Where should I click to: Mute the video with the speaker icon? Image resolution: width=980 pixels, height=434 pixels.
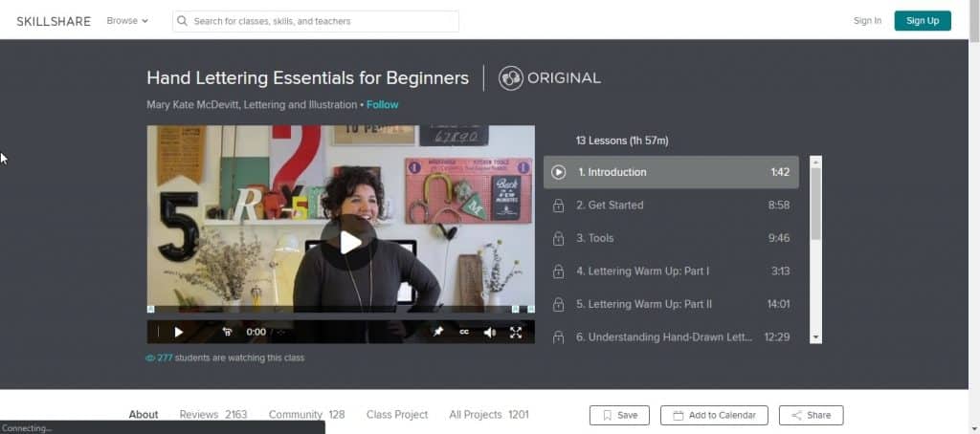489,333
